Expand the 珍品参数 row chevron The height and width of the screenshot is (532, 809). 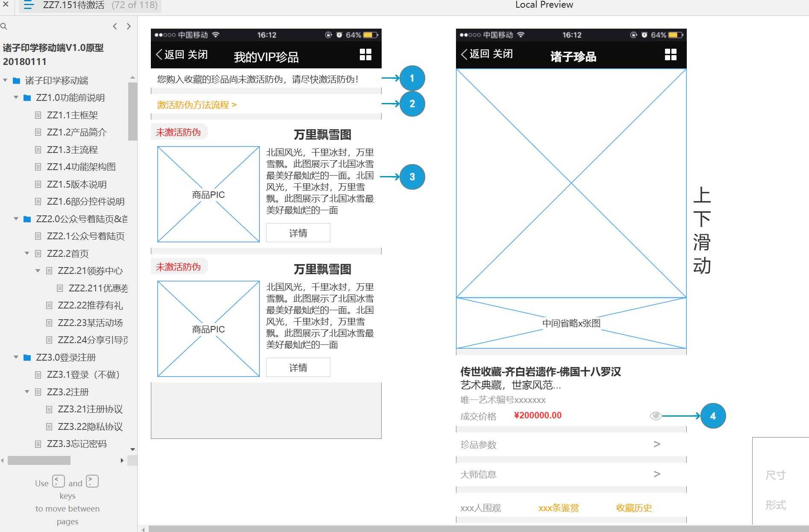(x=657, y=444)
